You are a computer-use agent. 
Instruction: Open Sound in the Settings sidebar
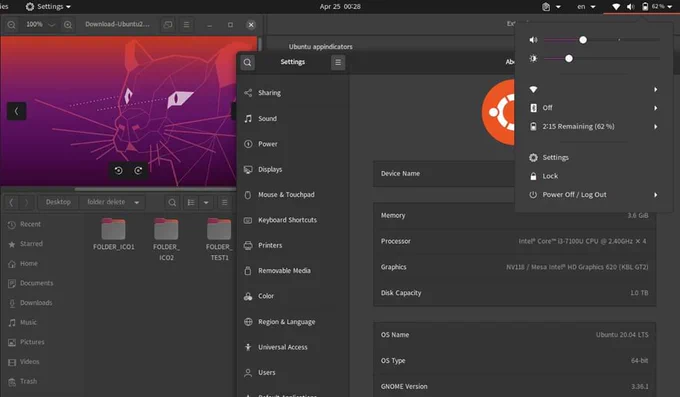point(293,118)
